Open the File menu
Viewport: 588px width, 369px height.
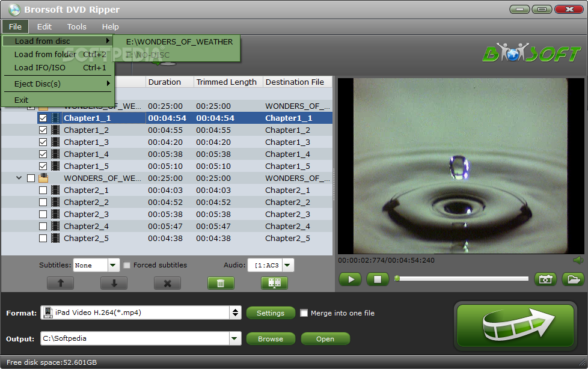[x=16, y=26]
